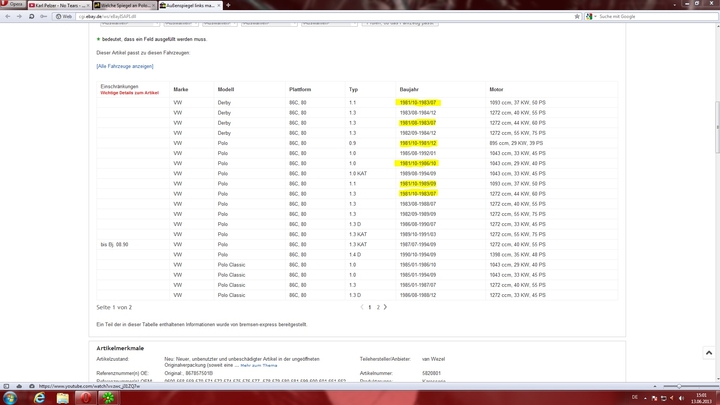Viewport: 720px width, 405px height.
Task: Click Polo Classic model in 1986/08-1988/12 row
Action: [231, 295]
